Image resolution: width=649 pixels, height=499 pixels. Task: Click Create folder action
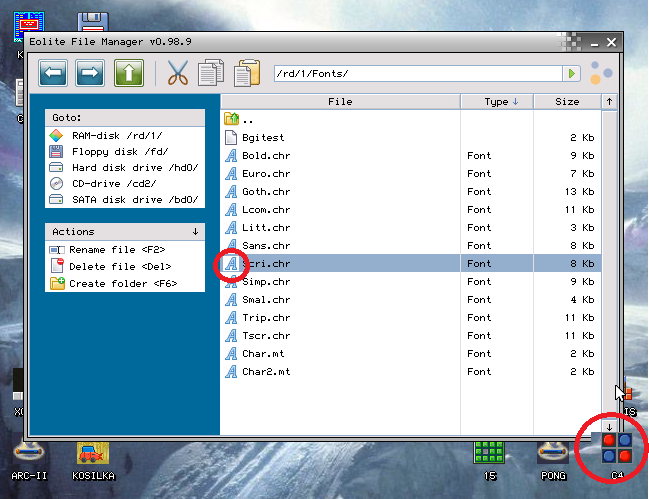pos(122,283)
